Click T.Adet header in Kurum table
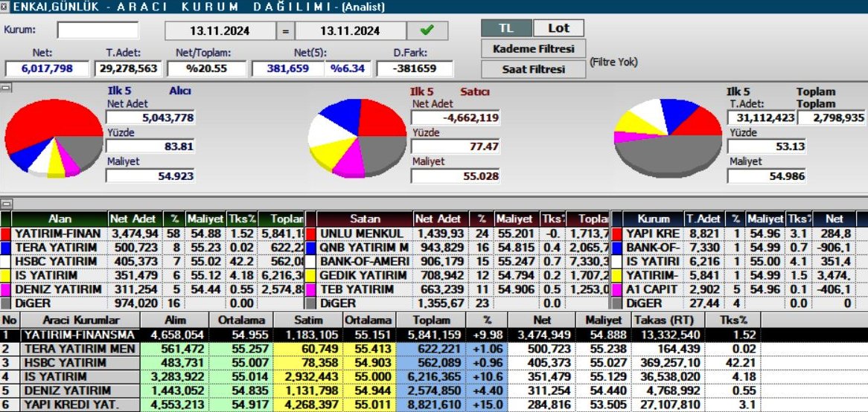The image size is (868, 412). point(703,219)
